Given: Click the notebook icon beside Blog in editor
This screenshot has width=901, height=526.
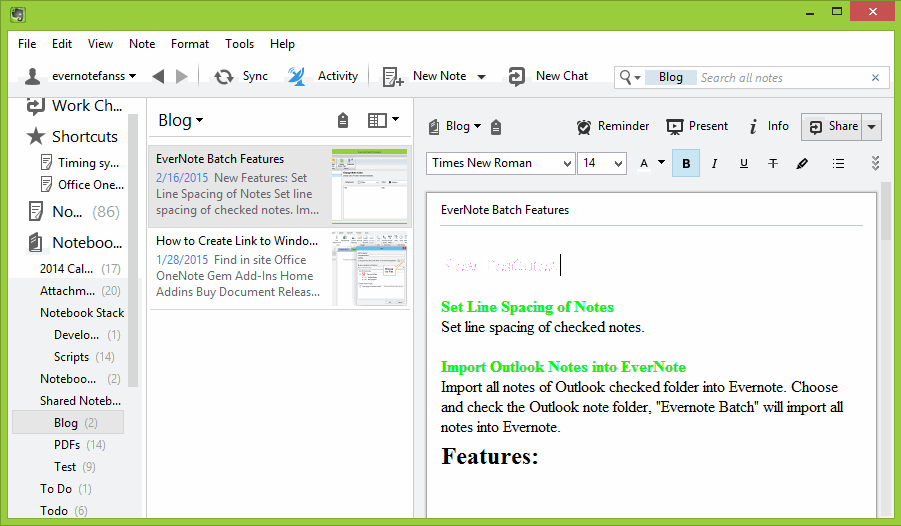Looking at the screenshot, I should pyautogui.click(x=434, y=126).
